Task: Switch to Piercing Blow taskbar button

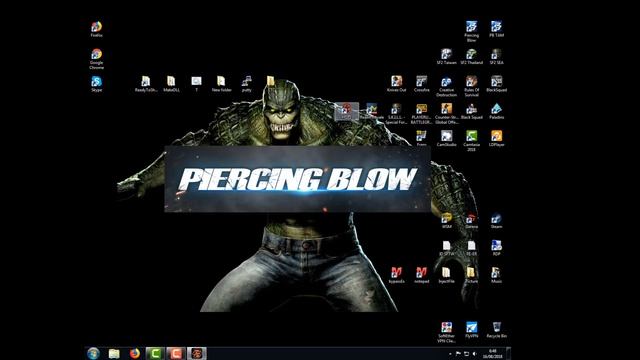Action: point(197,353)
